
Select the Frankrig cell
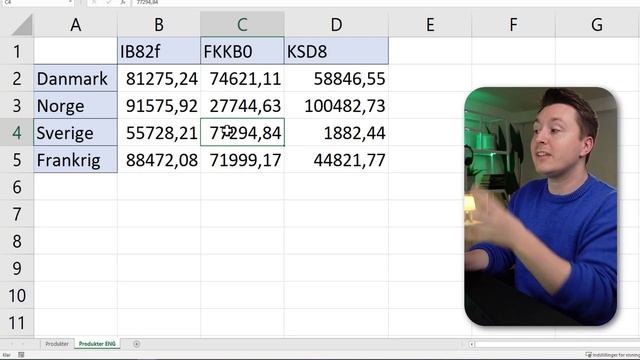pos(76,160)
